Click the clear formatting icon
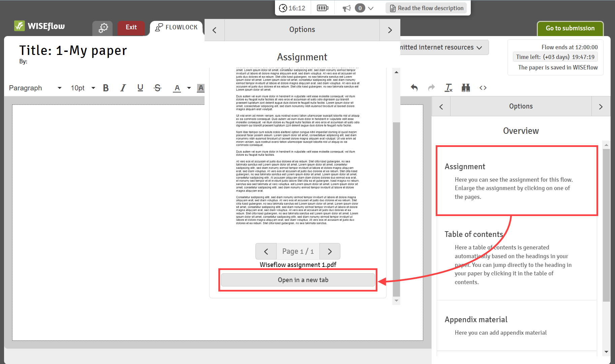The height and width of the screenshot is (364, 615). pyautogui.click(x=449, y=88)
